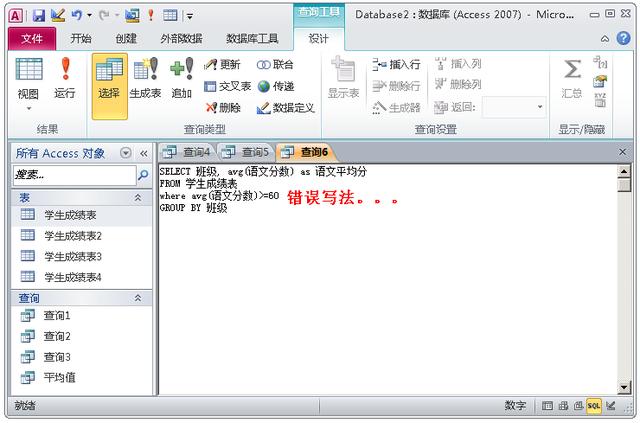
Task: Close the current query document tab
Action: [x=622, y=152]
